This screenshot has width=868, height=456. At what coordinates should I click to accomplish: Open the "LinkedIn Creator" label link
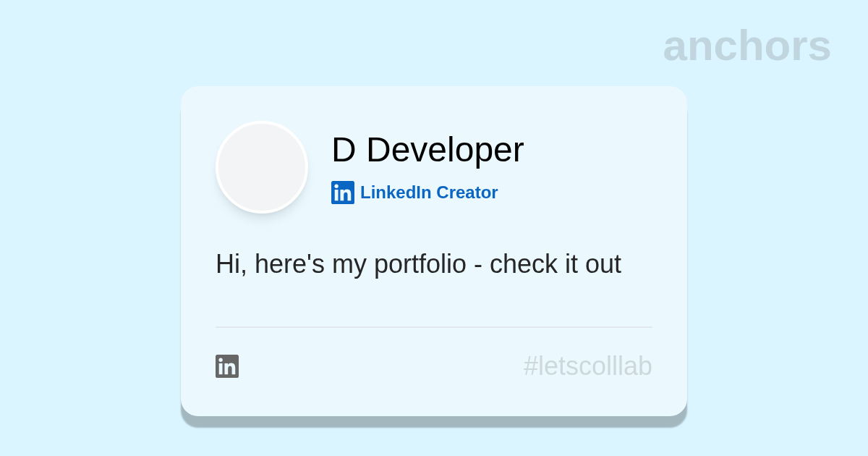pyautogui.click(x=429, y=193)
